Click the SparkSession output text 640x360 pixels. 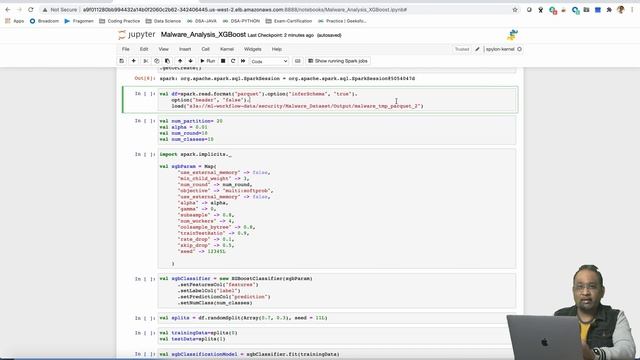click(x=287, y=78)
